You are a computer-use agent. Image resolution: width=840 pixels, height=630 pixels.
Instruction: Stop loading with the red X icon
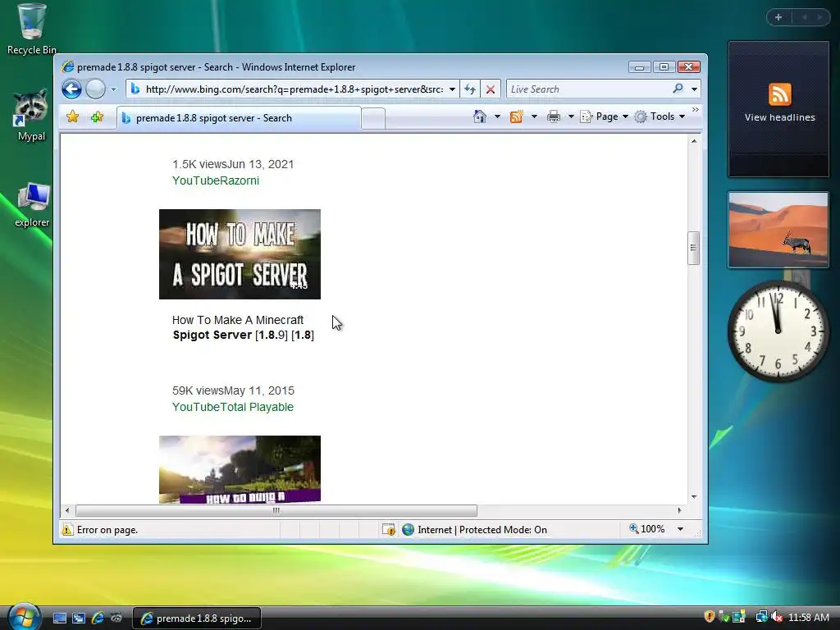point(491,89)
